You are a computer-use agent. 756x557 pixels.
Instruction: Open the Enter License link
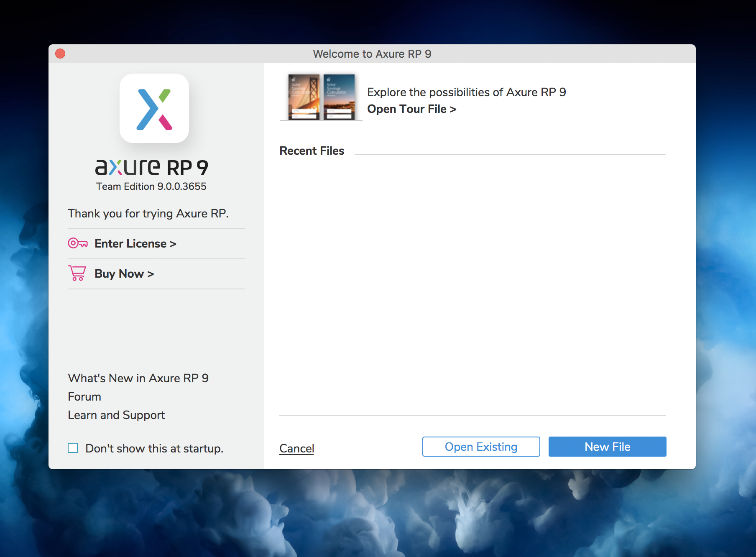[135, 243]
